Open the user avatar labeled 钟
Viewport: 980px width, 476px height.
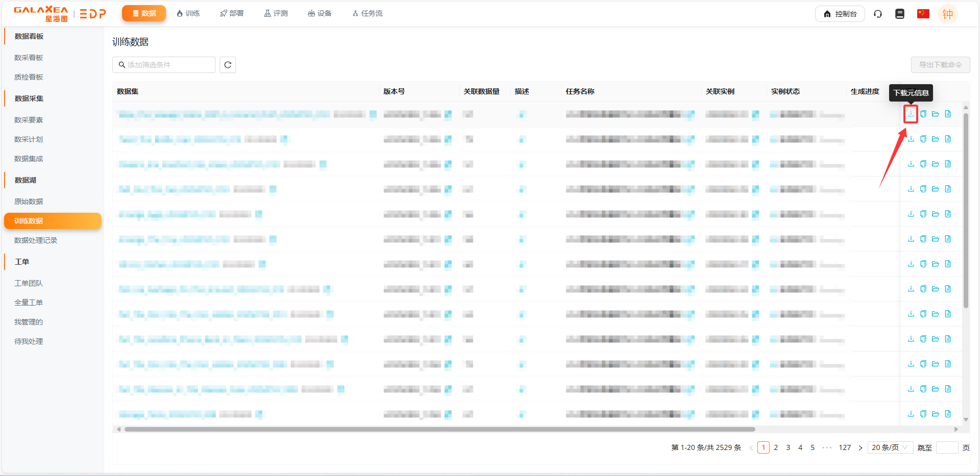(947, 14)
